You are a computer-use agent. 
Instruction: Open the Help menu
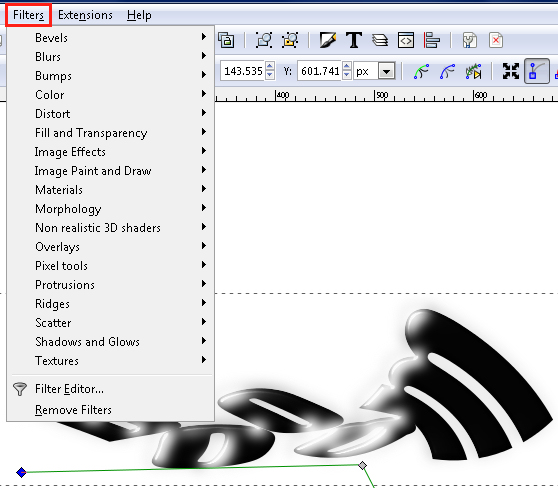tap(139, 15)
